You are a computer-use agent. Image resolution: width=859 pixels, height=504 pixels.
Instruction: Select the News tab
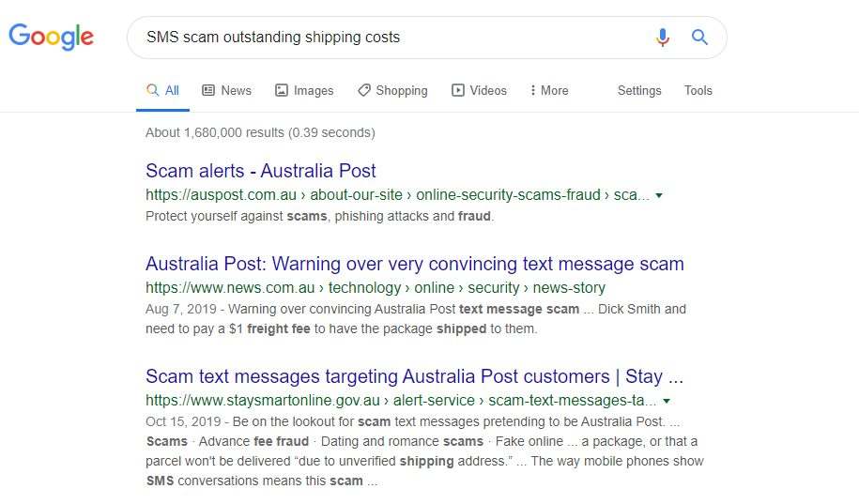(x=227, y=91)
